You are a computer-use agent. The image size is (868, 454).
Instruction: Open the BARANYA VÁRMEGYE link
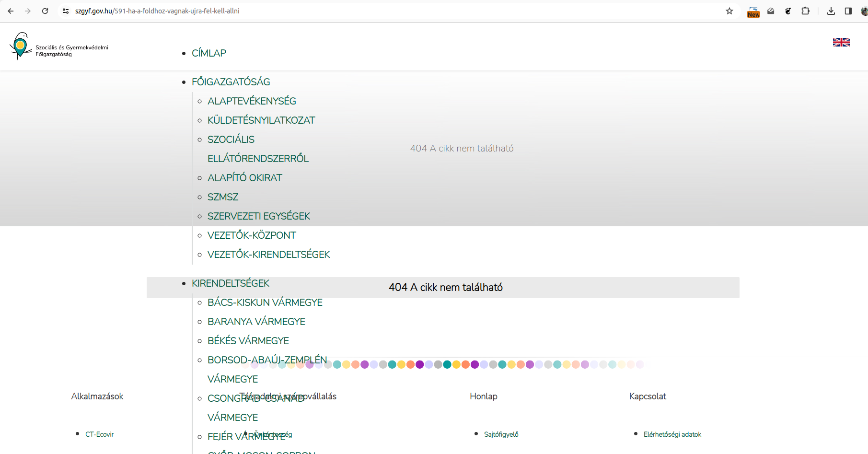tap(256, 322)
